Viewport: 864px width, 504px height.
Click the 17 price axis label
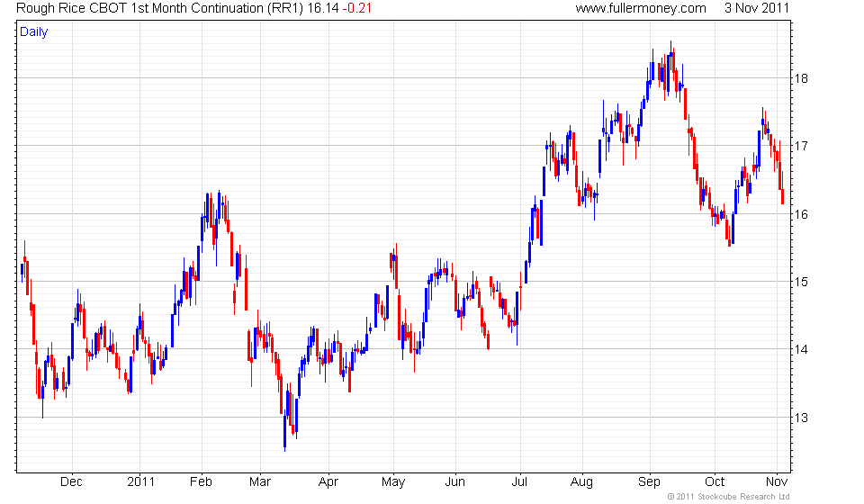(801, 146)
